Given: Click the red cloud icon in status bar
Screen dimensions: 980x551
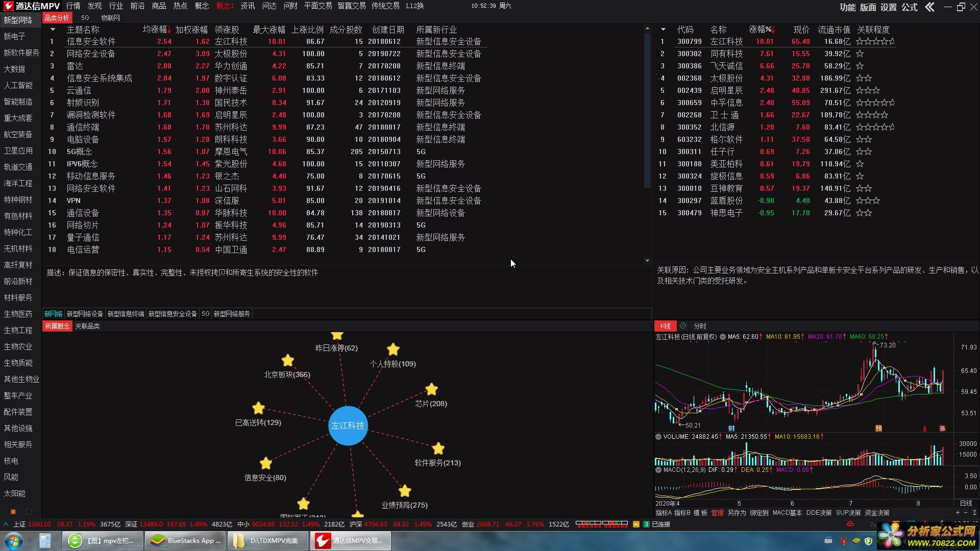Looking at the screenshot, I should [x=850, y=524].
